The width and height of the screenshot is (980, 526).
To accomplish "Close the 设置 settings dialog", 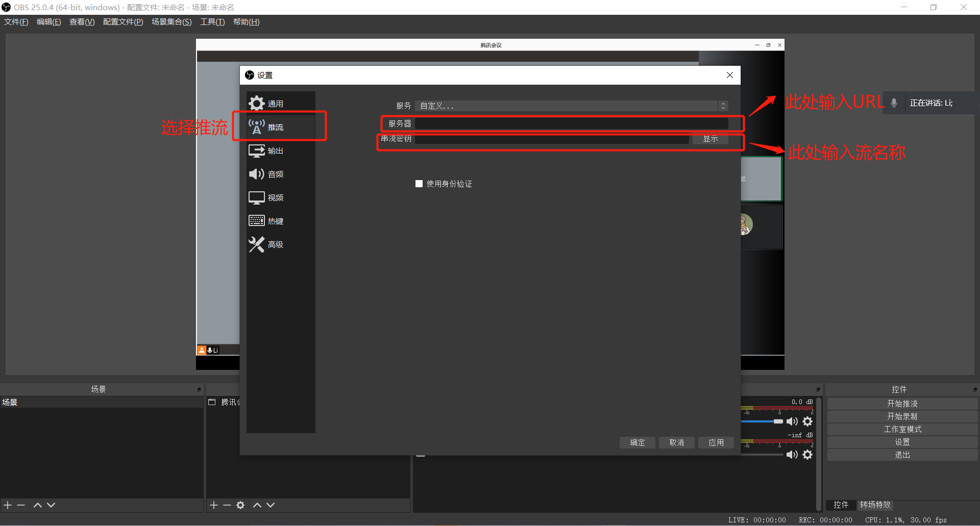I will coord(730,75).
